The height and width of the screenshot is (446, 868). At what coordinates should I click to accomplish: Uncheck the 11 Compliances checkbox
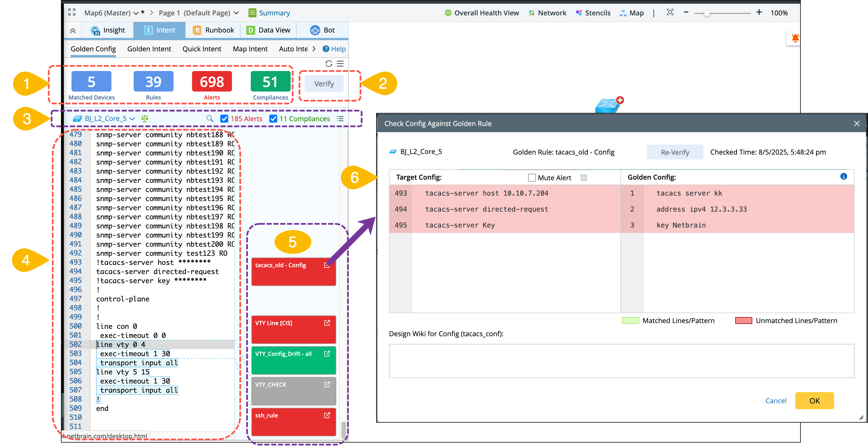tap(273, 119)
